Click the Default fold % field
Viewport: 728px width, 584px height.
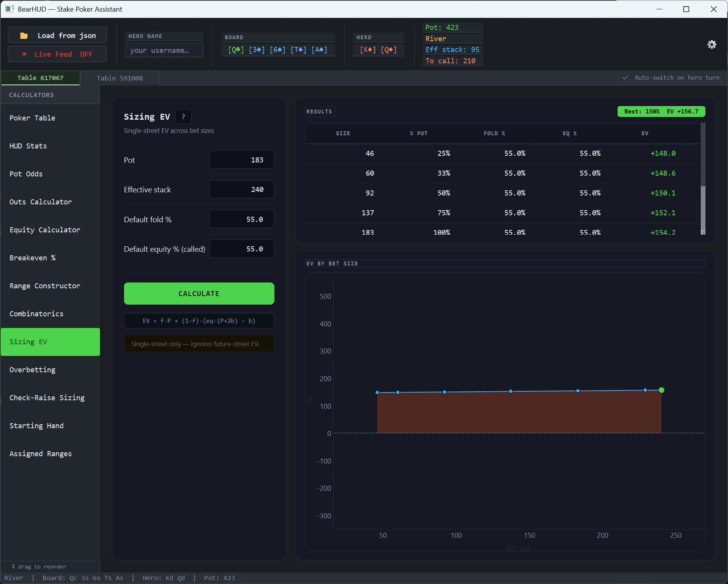point(241,219)
